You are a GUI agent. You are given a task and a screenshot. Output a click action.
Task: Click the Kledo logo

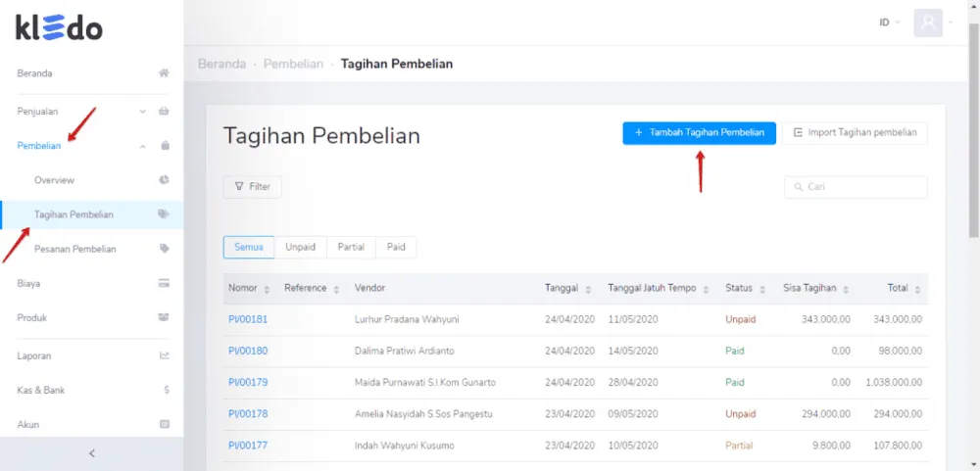60,28
